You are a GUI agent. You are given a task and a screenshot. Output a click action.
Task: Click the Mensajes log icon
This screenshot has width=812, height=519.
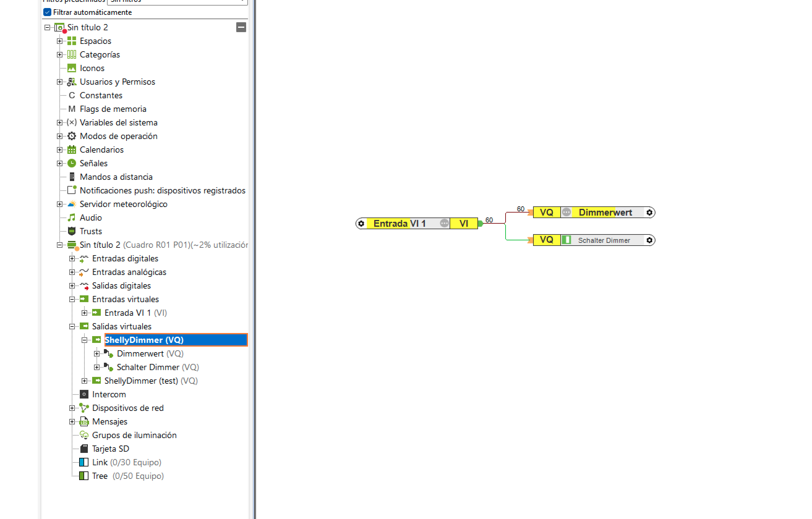(84, 422)
